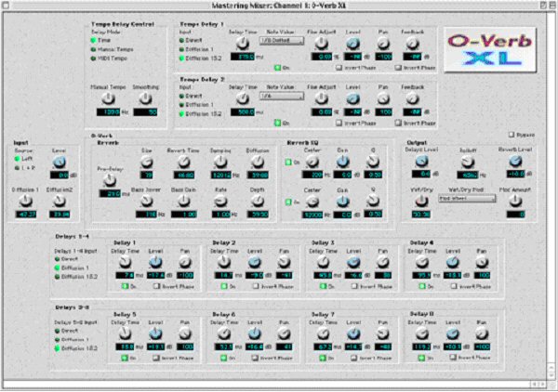
Task: Click the Delay 3 Level knob
Action: (353, 263)
